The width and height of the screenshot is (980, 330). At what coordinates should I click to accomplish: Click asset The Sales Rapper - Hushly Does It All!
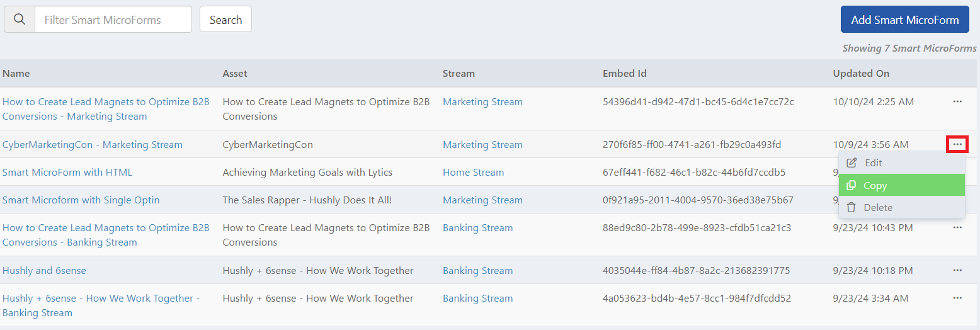coord(307,200)
